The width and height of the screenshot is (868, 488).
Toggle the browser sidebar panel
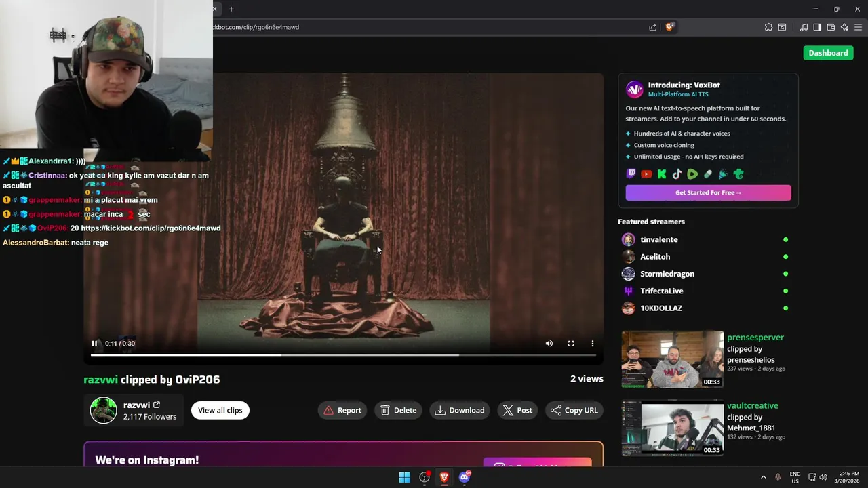pos(817,27)
